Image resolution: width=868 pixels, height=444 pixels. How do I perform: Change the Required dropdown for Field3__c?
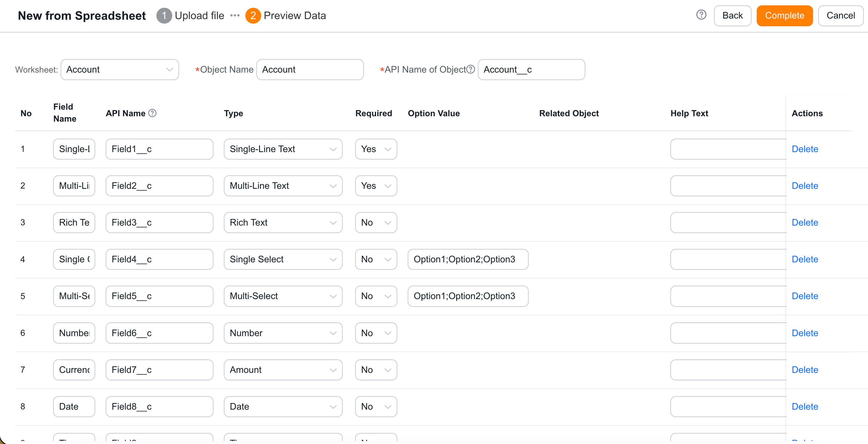[376, 222]
